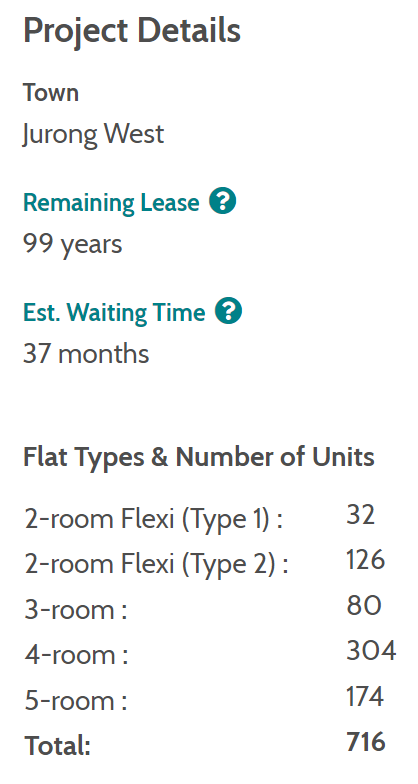Click the 174 units count
The image size is (418, 784).
(365, 696)
